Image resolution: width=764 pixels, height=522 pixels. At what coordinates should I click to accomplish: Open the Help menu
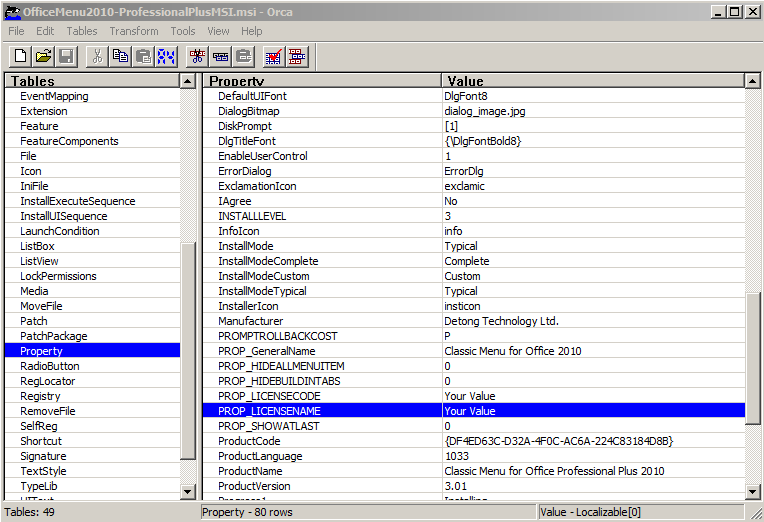tap(251, 31)
